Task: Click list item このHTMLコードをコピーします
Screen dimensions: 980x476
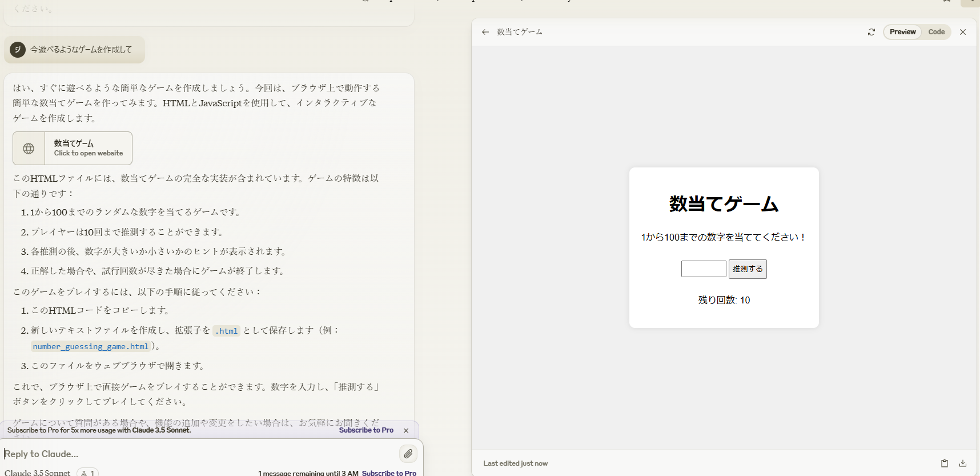Action: [102, 310]
